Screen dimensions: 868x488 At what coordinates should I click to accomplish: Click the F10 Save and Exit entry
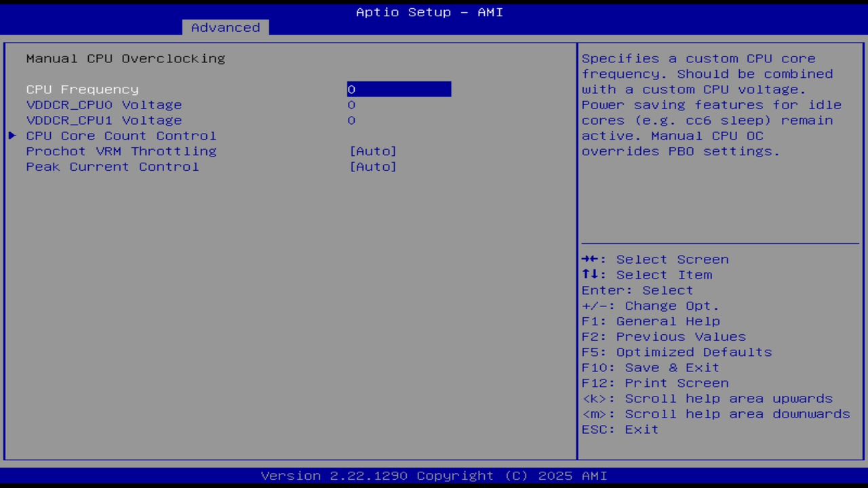point(650,367)
